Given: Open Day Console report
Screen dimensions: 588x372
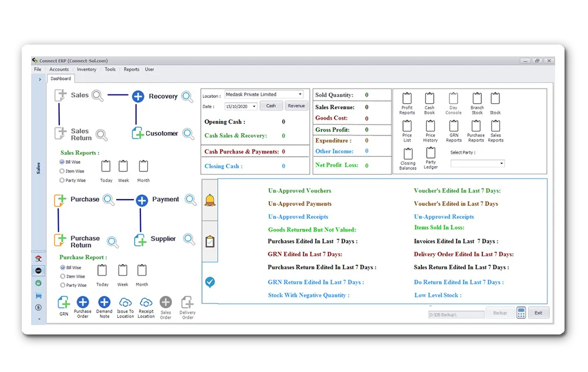Looking at the screenshot, I should click(x=454, y=98).
